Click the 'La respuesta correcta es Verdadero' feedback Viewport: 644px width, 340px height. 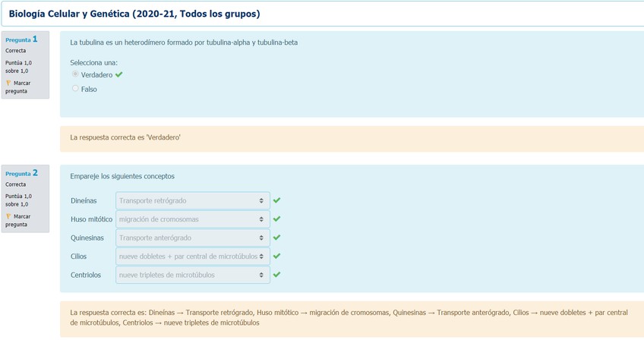point(125,137)
